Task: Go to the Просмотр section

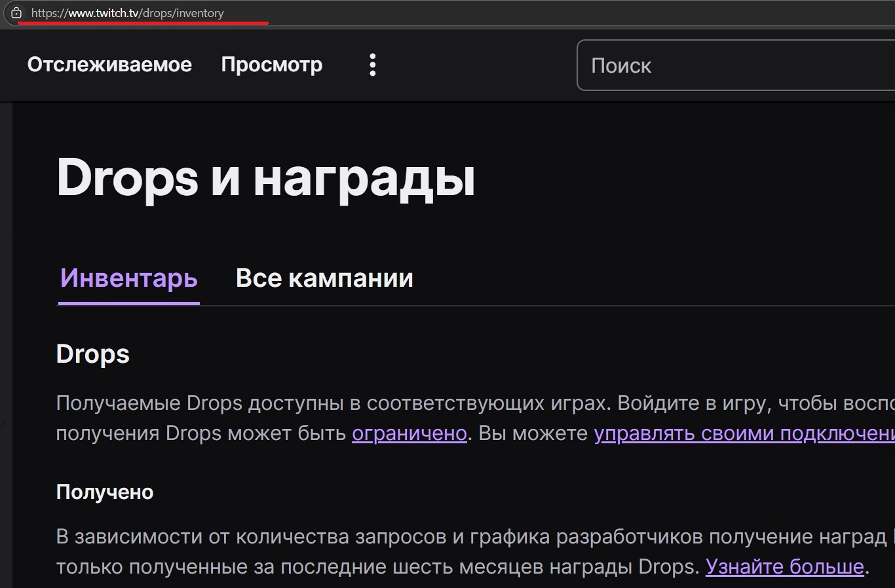Action: point(272,65)
